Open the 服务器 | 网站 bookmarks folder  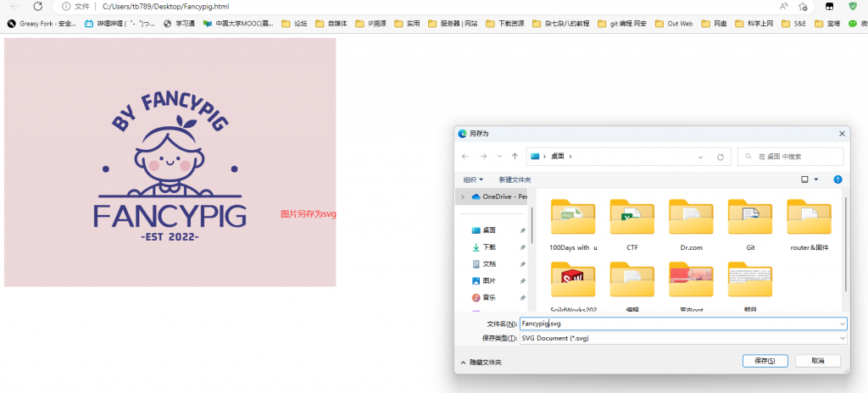click(453, 23)
